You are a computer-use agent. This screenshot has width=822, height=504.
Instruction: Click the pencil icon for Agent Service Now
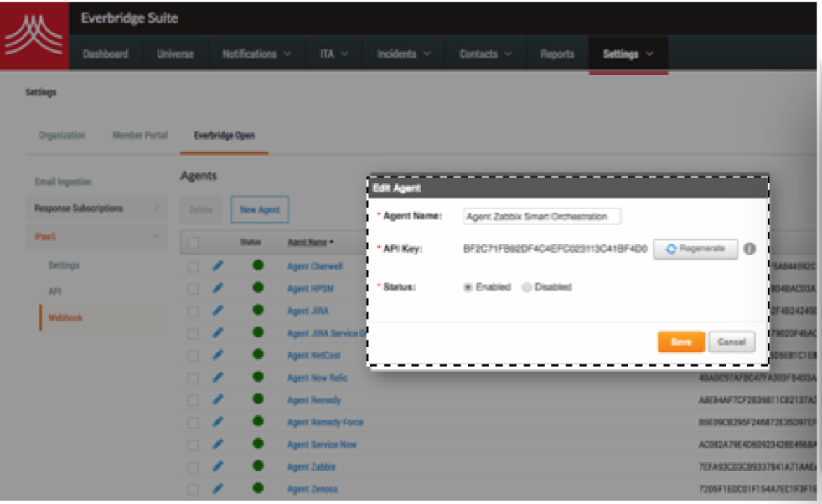coord(218,444)
